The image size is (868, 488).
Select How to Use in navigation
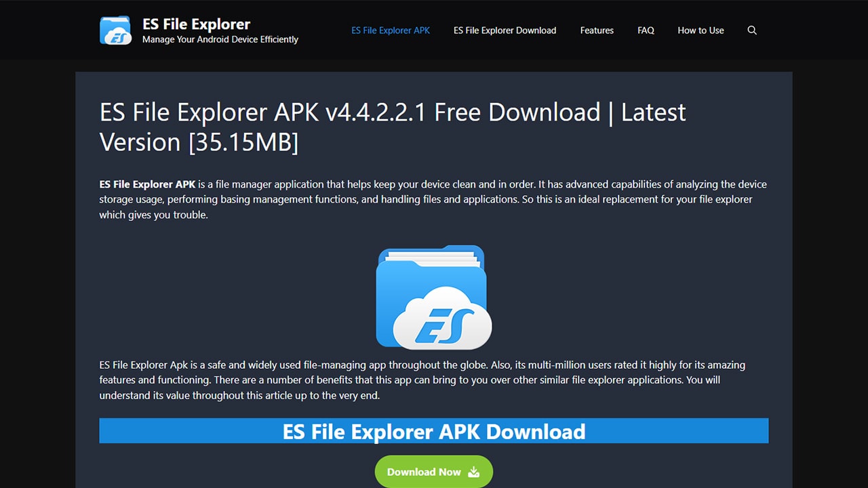pyautogui.click(x=701, y=30)
